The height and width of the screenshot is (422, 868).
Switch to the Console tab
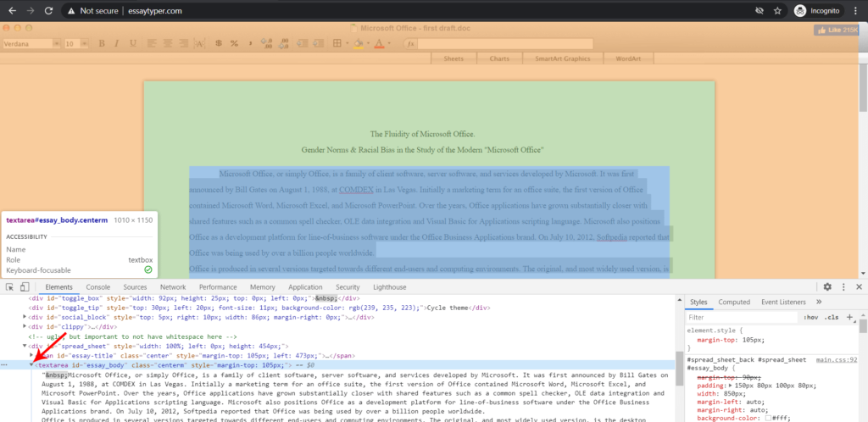pos(97,287)
